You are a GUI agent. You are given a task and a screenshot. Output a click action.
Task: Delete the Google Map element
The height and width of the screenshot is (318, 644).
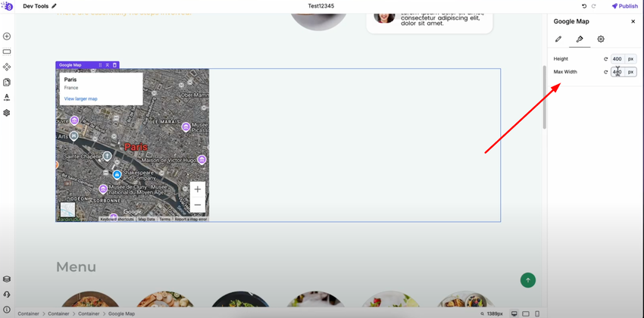click(114, 65)
